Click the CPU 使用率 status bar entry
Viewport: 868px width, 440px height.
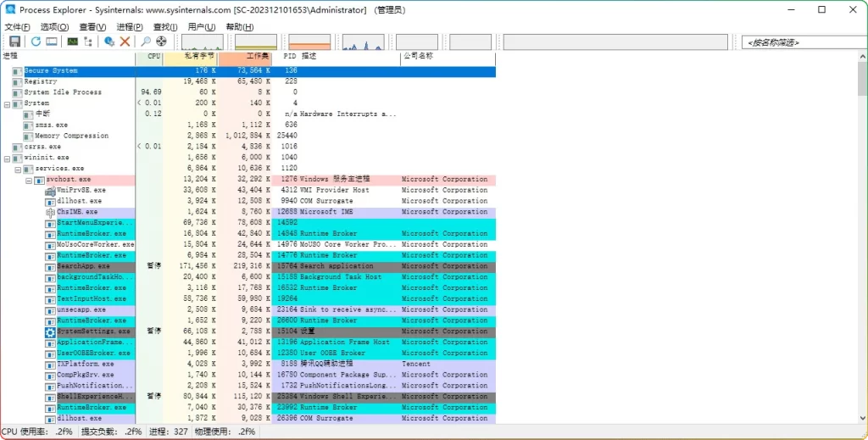37,432
